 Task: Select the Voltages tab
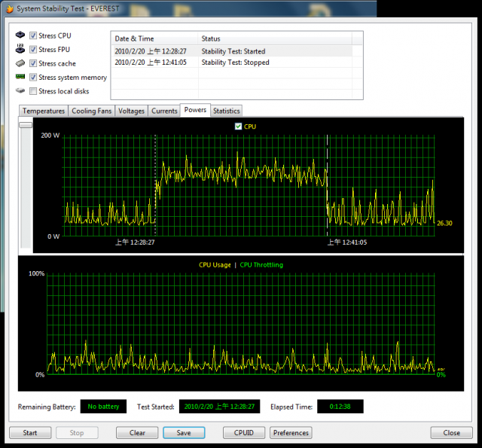pos(131,111)
